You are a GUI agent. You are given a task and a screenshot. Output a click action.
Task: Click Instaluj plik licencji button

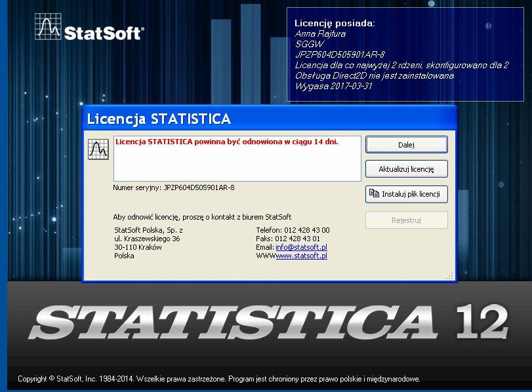(x=407, y=194)
